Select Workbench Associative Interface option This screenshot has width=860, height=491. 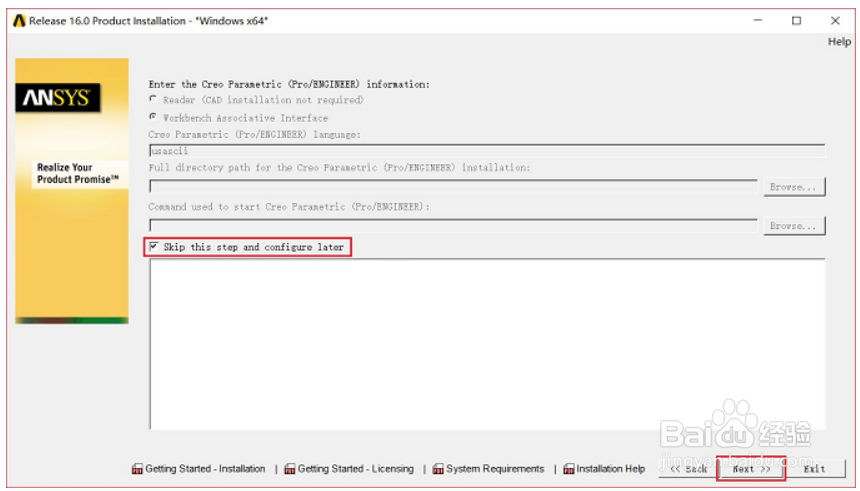(x=154, y=117)
